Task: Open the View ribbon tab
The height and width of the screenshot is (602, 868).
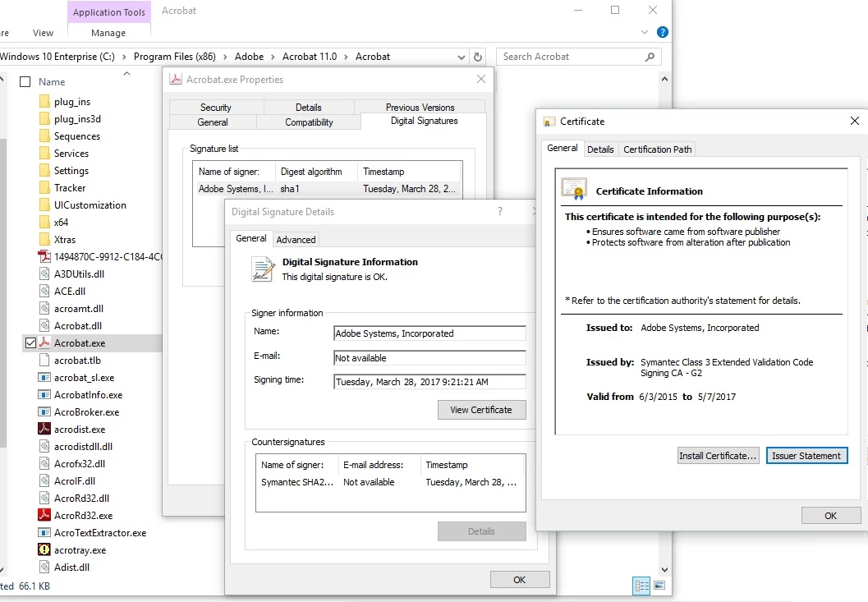Action: pyautogui.click(x=44, y=33)
